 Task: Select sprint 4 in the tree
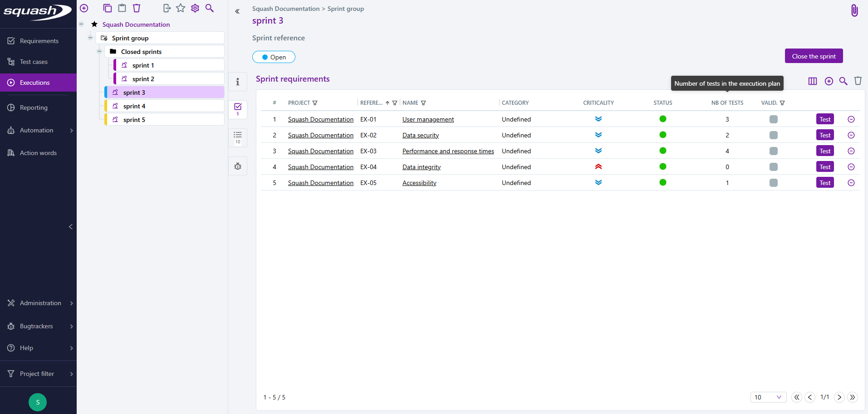134,106
